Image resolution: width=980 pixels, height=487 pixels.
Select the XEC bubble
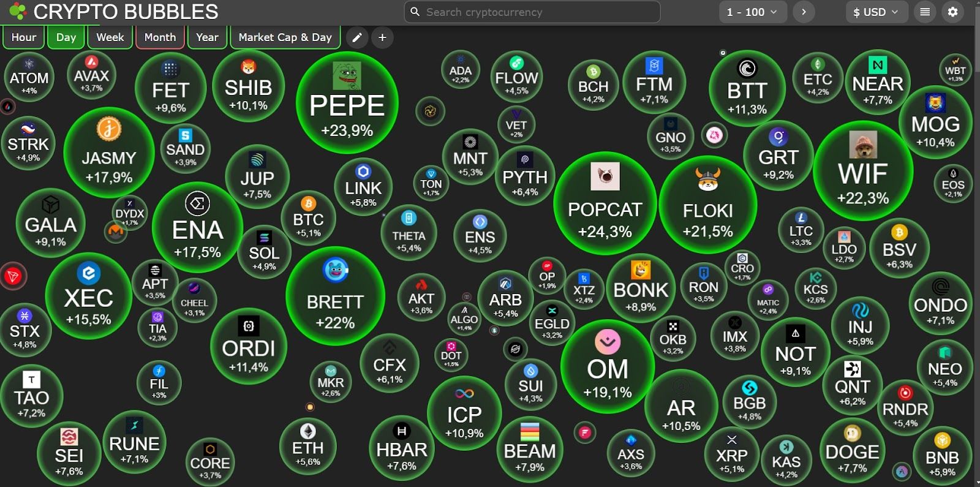coord(89,296)
